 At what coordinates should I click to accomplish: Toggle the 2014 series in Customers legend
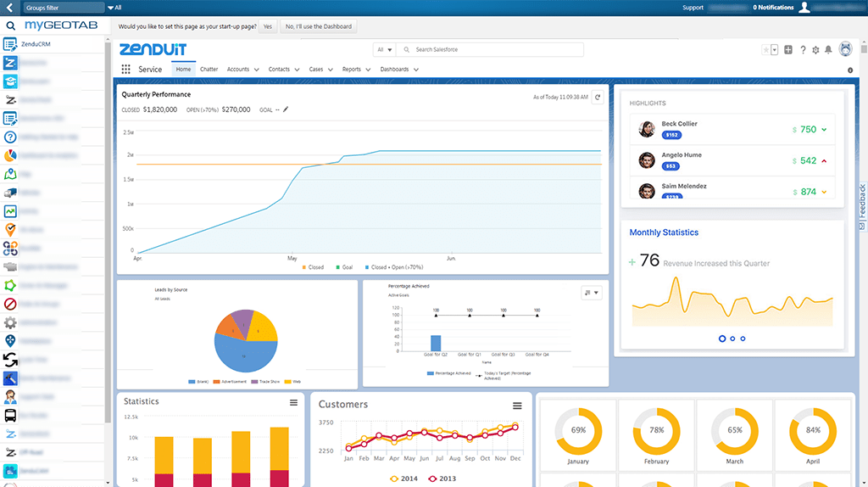(403, 479)
